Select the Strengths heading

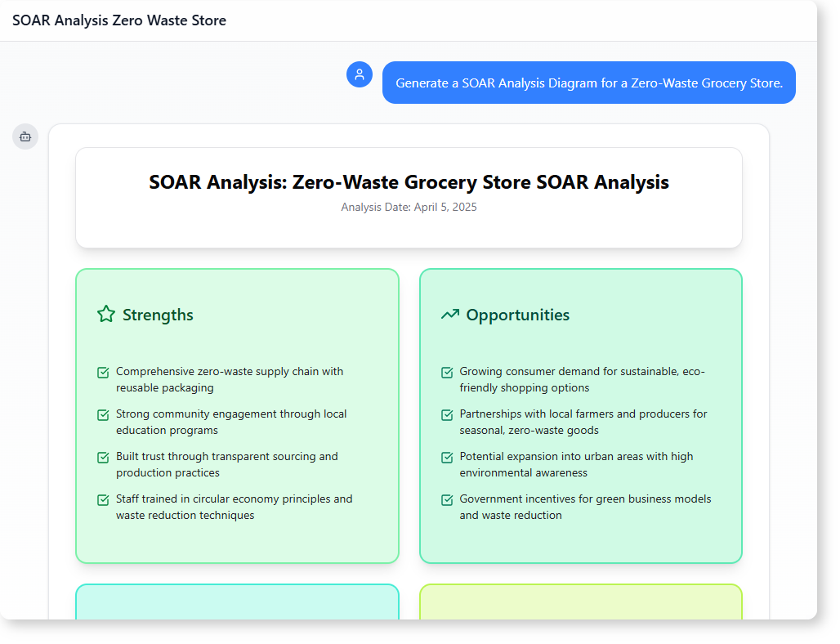158,315
